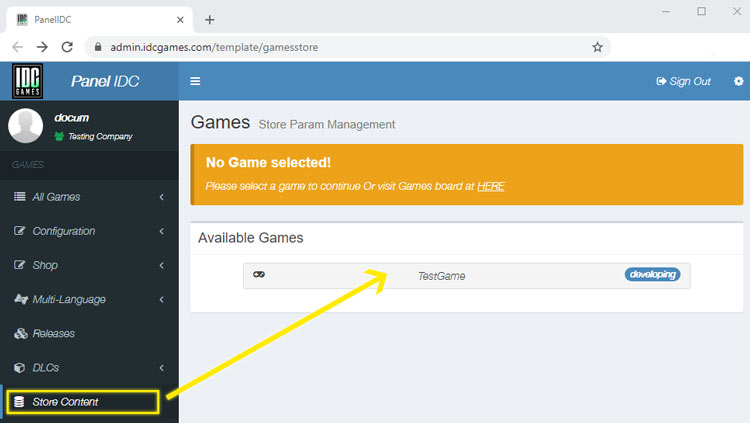Image resolution: width=750 pixels, height=423 pixels.
Task: Click the docum user avatar
Action: [25, 125]
